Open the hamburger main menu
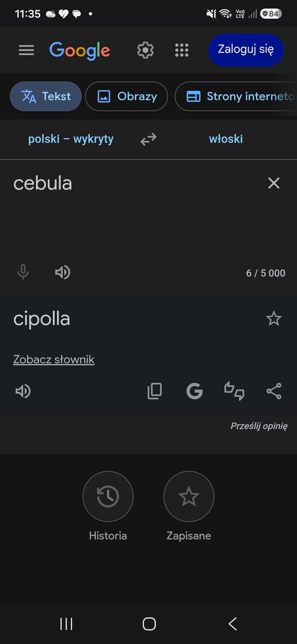This screenshot has height=644, width=297. [26, 50]
